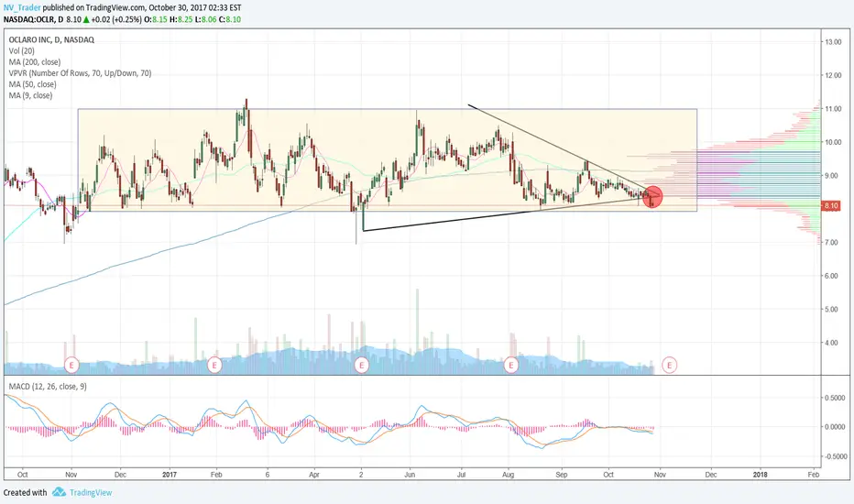Open the TradingView link beside Created with
This screenshot has height=504, width=854.
click(x=91, y=493)
